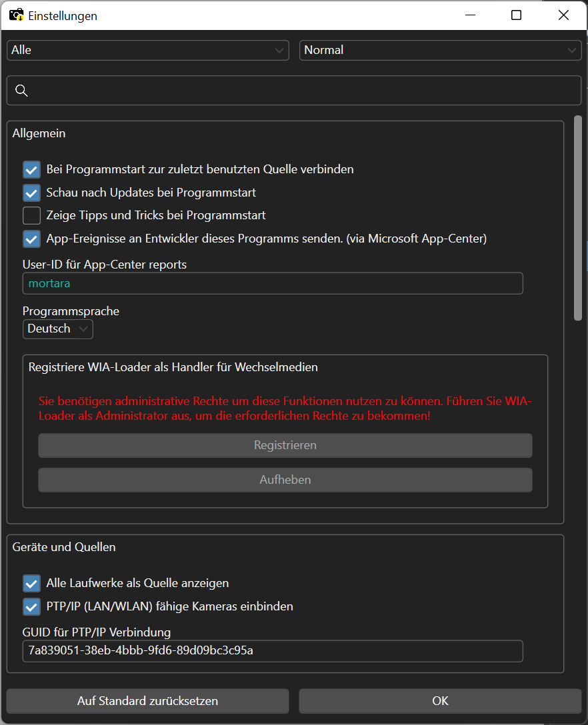Click the User-ID field containing 'mortara'
Viewport: 588px width, 725px height.
tap(272, 283)
